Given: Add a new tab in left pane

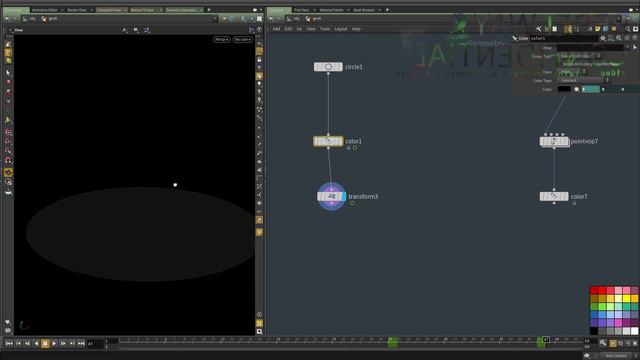Looking at the screenshot, I should point(209,10).
